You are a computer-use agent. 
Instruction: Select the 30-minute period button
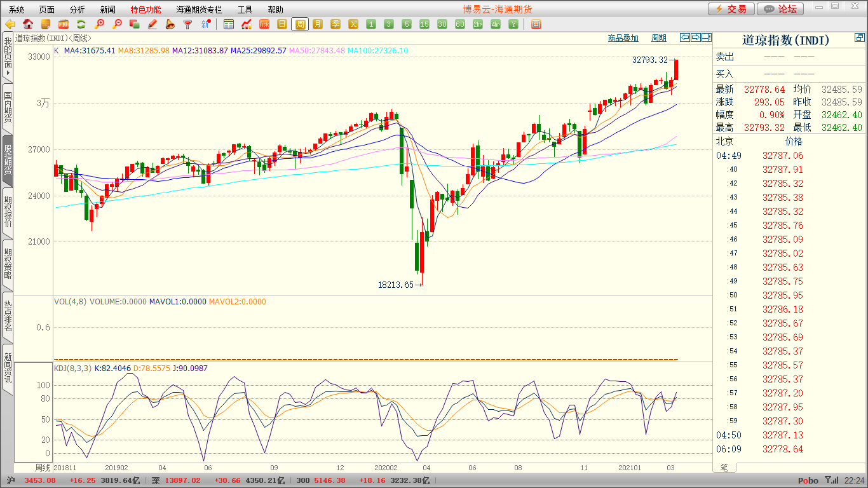[442, 24]
